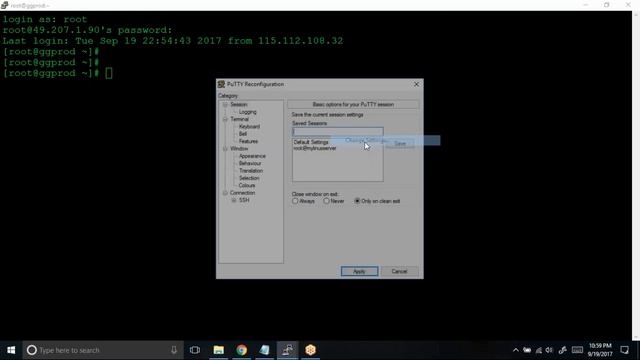The image size is (640, 360).
Task: Close the PuTTY terminal window
Action: (x=628, y=5)
